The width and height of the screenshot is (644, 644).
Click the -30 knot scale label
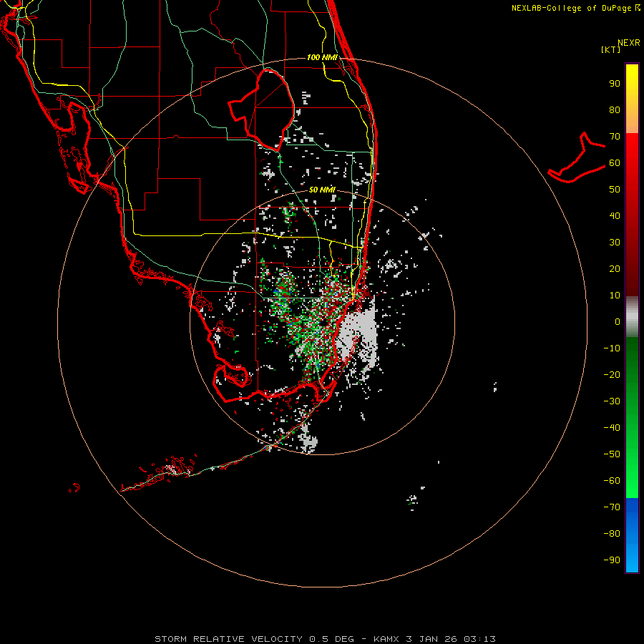click(612, 401)
